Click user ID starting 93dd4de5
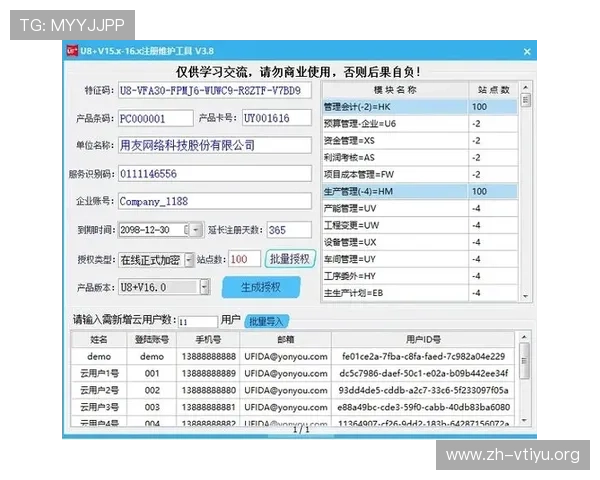The height and width of the screenshot is (480, 600). [x=423, y=390]
